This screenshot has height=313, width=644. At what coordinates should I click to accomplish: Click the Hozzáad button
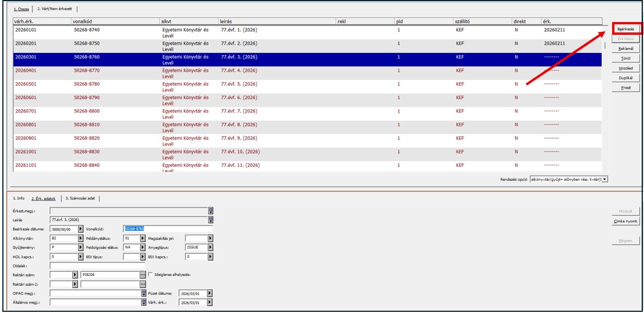coord(625,68)
